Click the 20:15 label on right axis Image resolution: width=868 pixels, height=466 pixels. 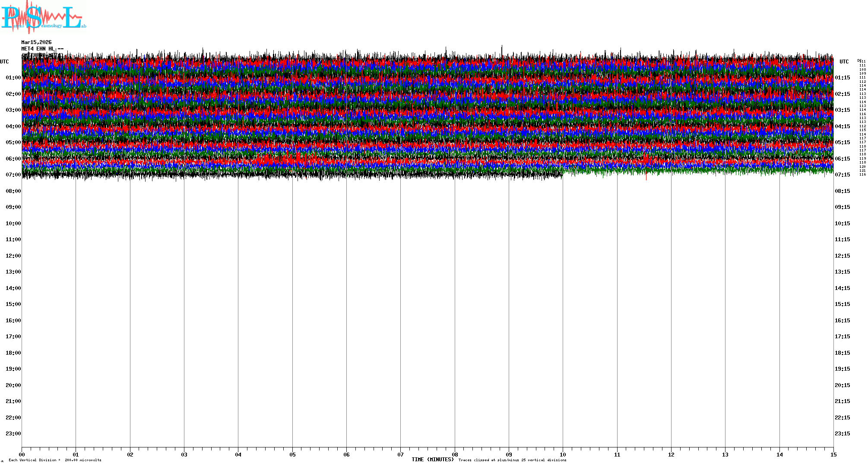pyautogui.click(x=842, y=385)
